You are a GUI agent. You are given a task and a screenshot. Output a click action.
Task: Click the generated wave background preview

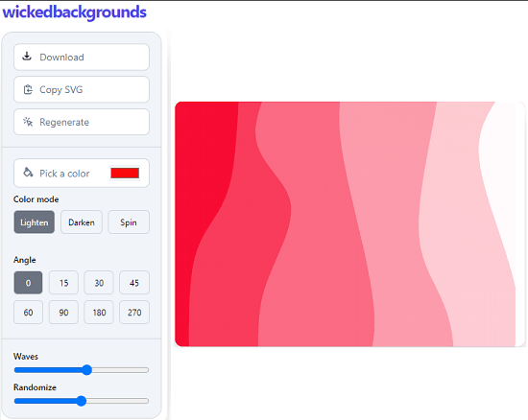tap(349, 224)
